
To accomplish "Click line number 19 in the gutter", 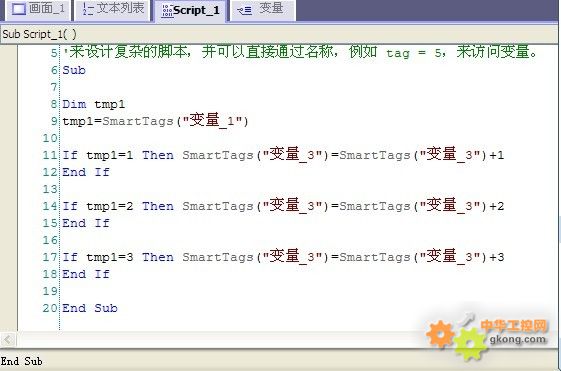I will pyautogui.click(x=50, y=291).
